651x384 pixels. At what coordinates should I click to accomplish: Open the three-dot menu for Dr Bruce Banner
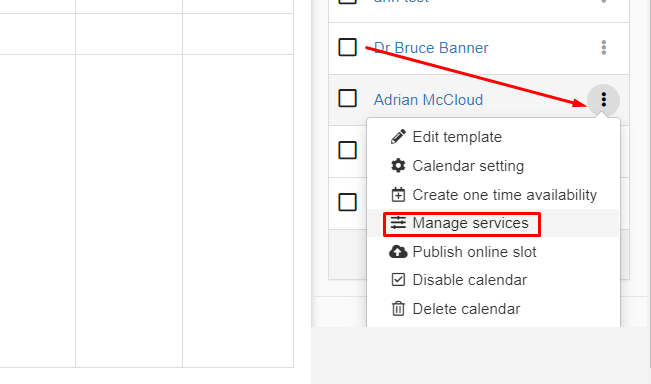pyautogui.click(x=603, y=48)
